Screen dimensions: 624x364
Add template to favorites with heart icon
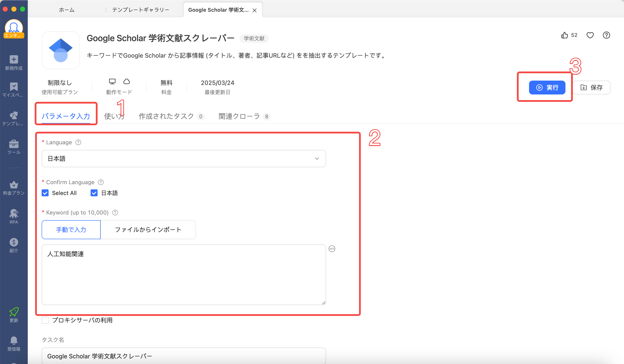[x=590, y=35]
